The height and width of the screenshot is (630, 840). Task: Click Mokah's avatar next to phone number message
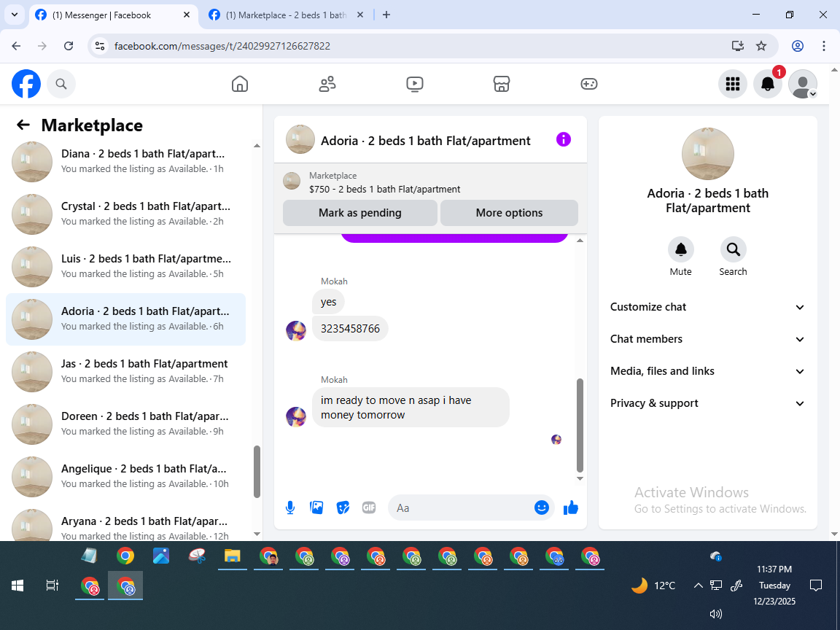296,330
